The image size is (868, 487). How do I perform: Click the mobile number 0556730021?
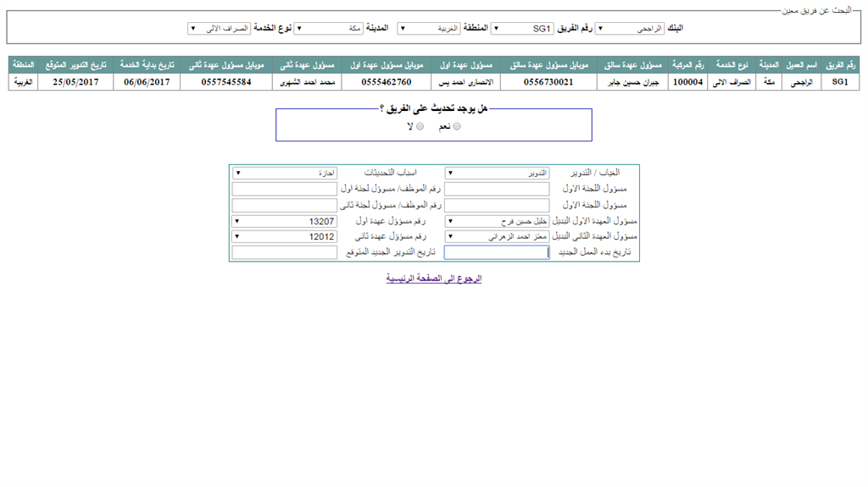pos(548,82)
